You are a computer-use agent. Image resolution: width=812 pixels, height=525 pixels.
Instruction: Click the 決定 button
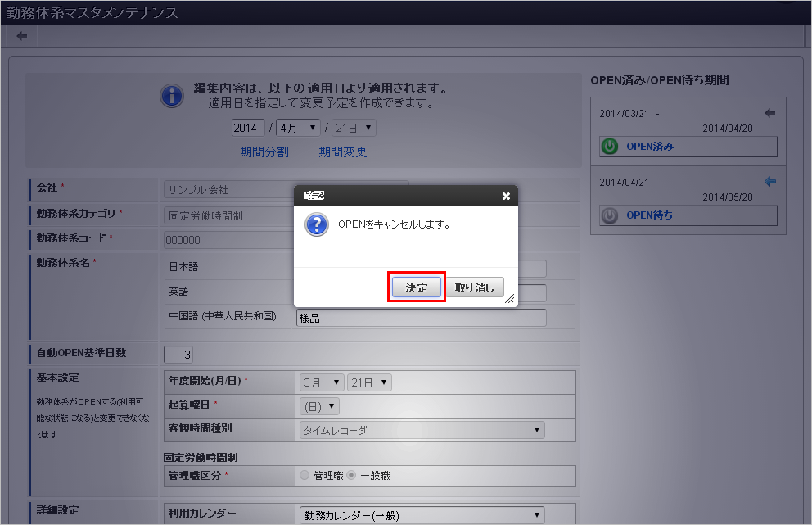417,287
